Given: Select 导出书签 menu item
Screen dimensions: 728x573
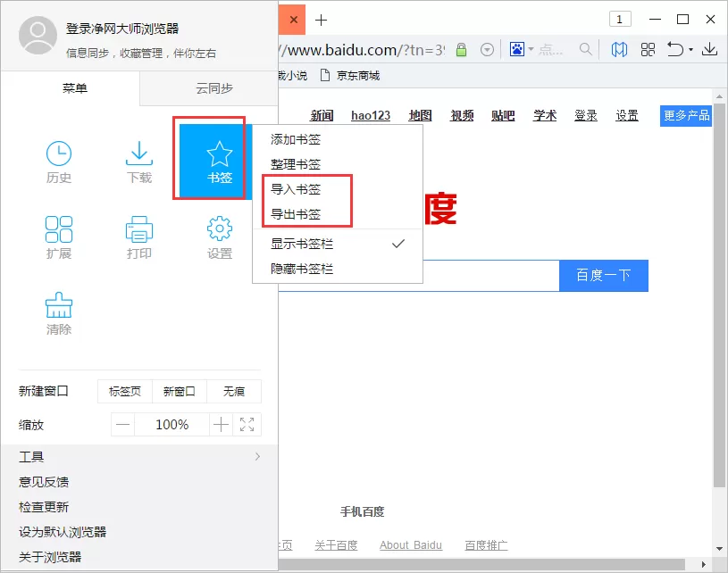Looking at the screenshot, I should coord(338,214).
